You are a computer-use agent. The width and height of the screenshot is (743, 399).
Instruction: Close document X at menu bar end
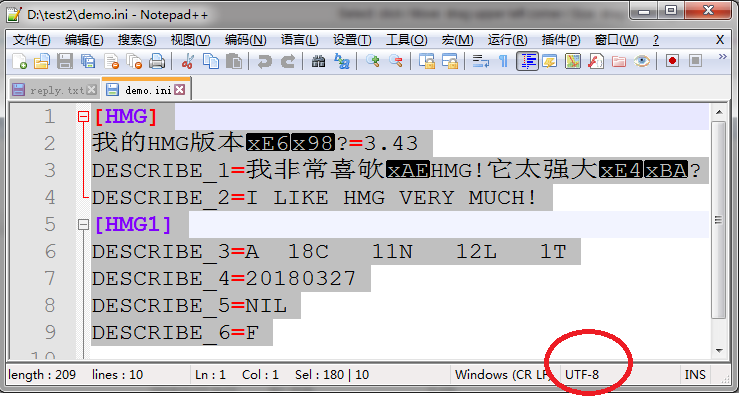(720, 40)
